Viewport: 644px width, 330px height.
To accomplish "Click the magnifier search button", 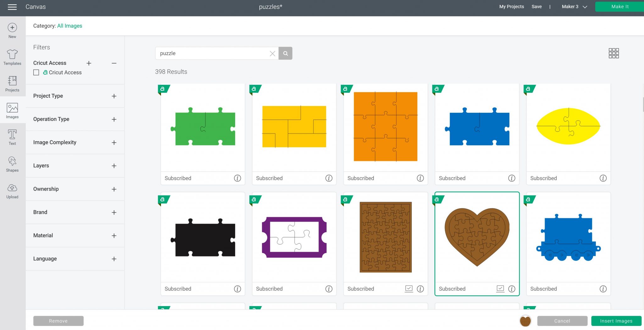I will pyautogui.click(x=285, y=54).
